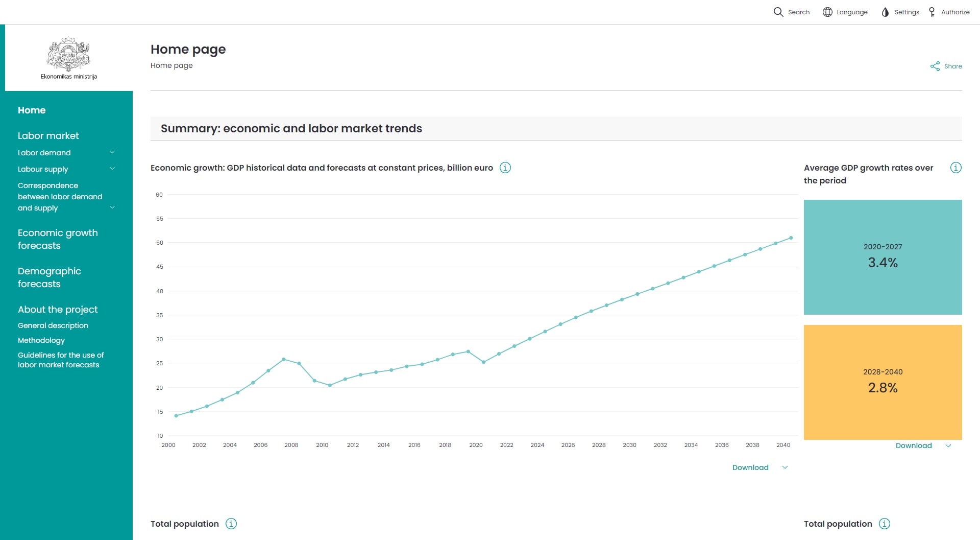Expand Correspondence between labor demand and supply
The image size is (980, 540).
[112, 207]
